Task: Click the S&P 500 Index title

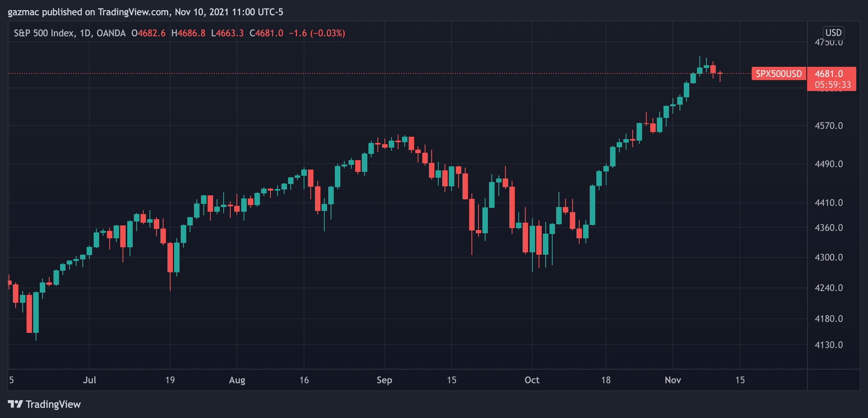Action: [x=44, y=33]
